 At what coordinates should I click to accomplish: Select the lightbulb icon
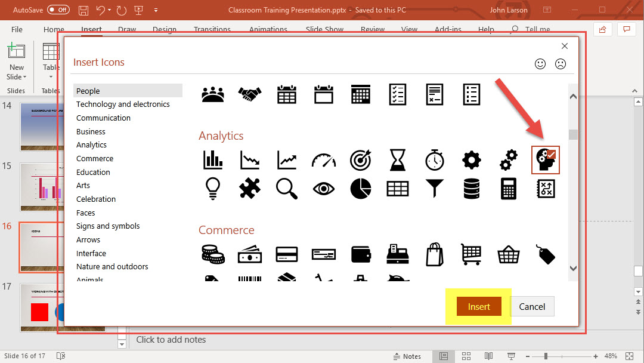coord(213,188)
